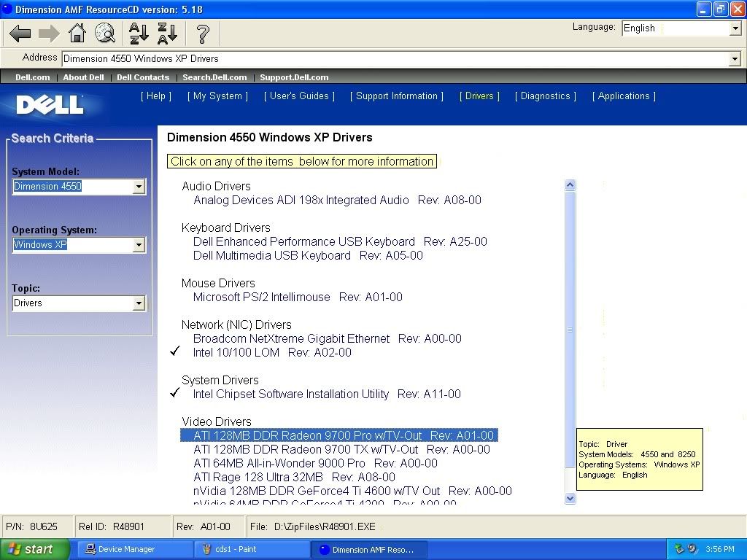Open the Diagnostics tab
The height and width of the screenshot is (560, 747).
[546, 96]
